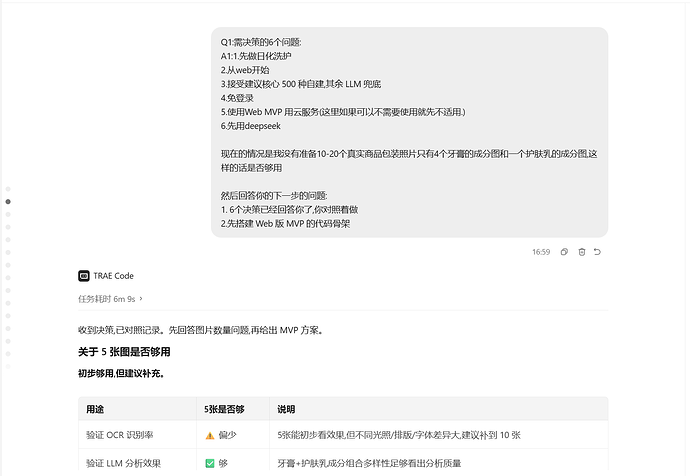Screen dimensions: 690x476
Task: Click the line '4.免登录'
Action: (237, 98)
